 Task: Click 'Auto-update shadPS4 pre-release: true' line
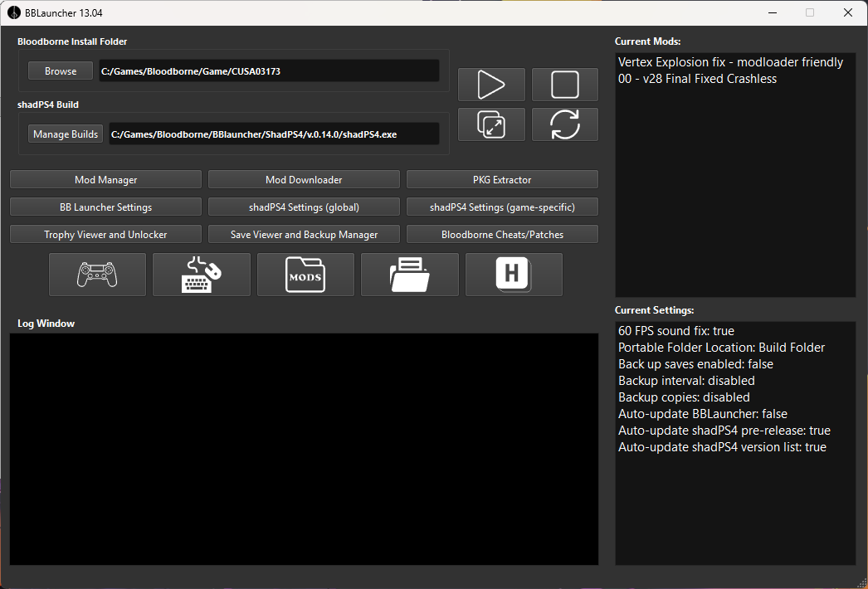(724, 431)
